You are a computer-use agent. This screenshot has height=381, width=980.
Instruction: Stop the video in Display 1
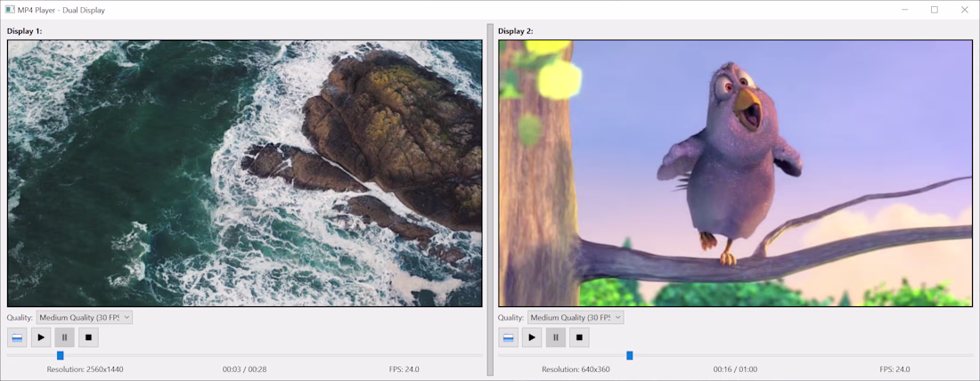point(88,337)
